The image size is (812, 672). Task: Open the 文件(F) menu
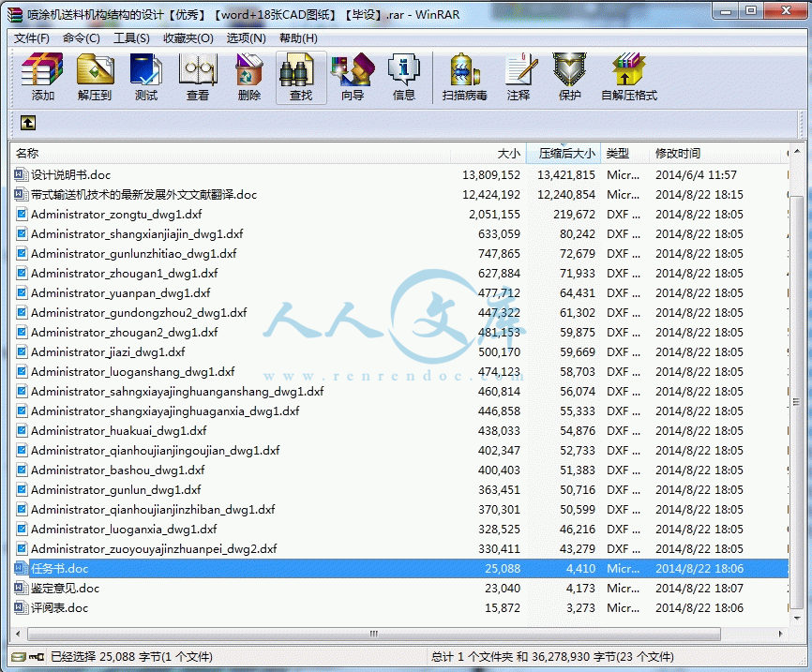click(32, 38)
